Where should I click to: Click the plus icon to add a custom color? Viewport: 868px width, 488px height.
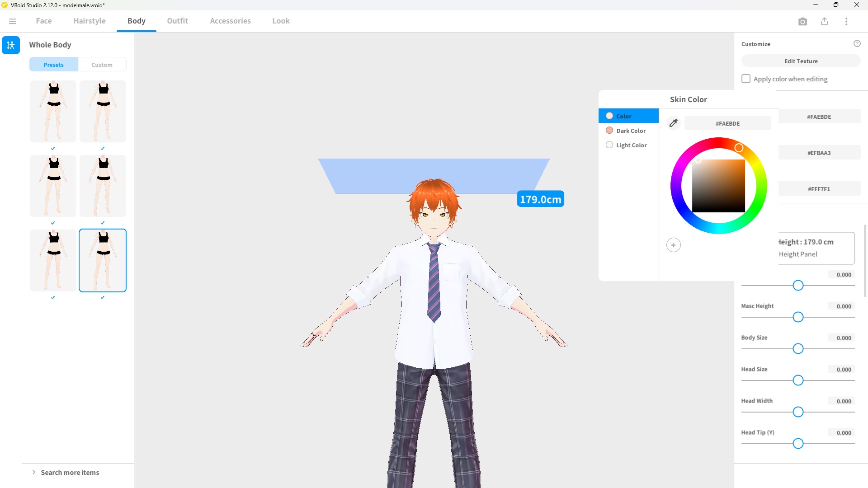coord(674,244)
